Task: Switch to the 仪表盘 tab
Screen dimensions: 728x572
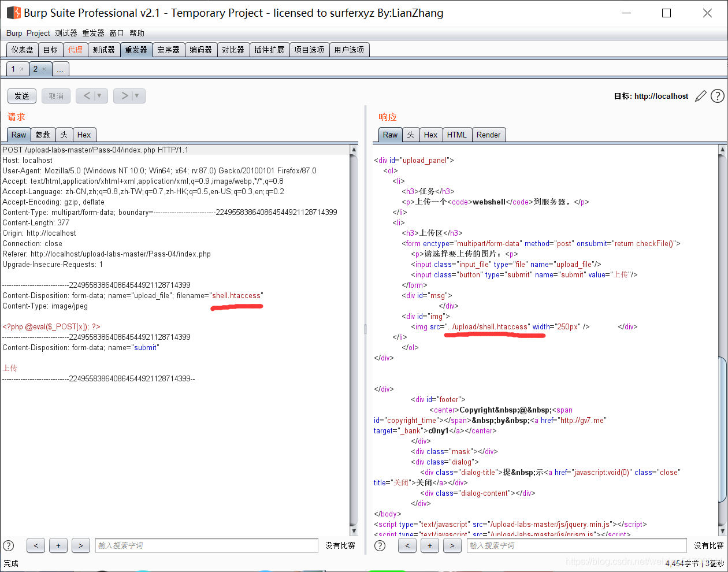Action: [x=23, y=50]
